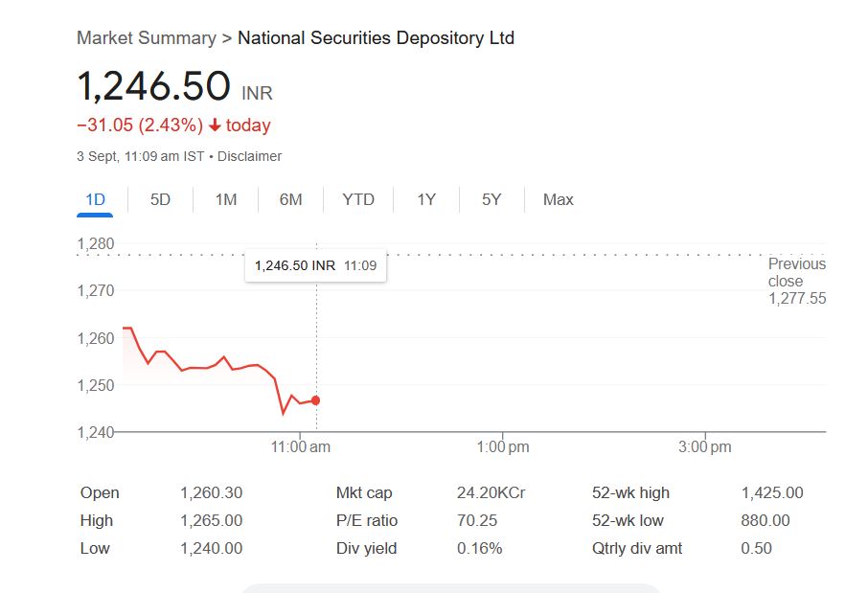Select the 1D time range tab
The width and height of the screenshot is (868, 593).
(x=95, y=199)
